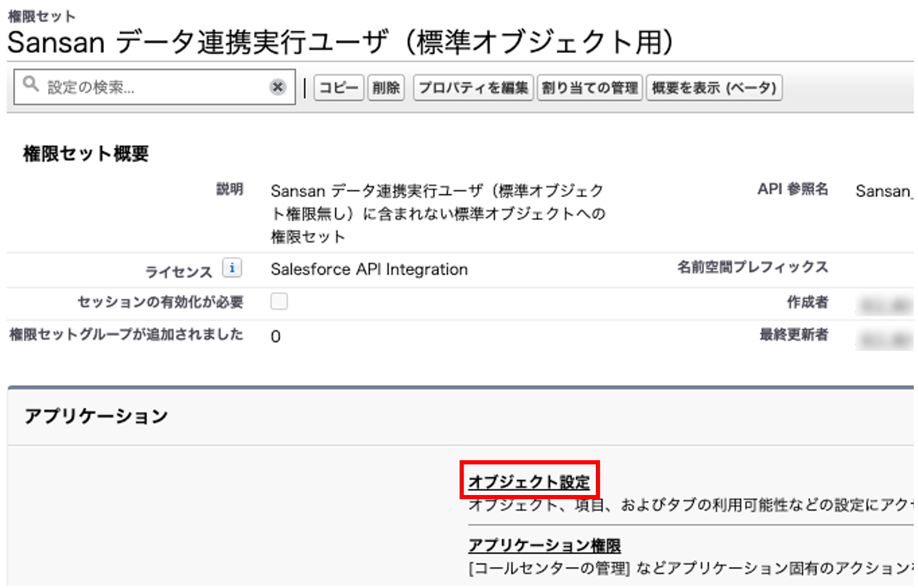
Task: Click the 最終更新者 label
Action: pyautogui.click(x=794, y=334)
